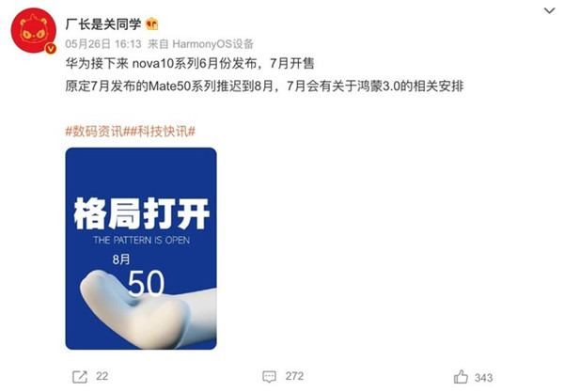Viewport: 564px width, 392px height.
Task: Click the post text about nova10系列
Action: click(190, 64)
